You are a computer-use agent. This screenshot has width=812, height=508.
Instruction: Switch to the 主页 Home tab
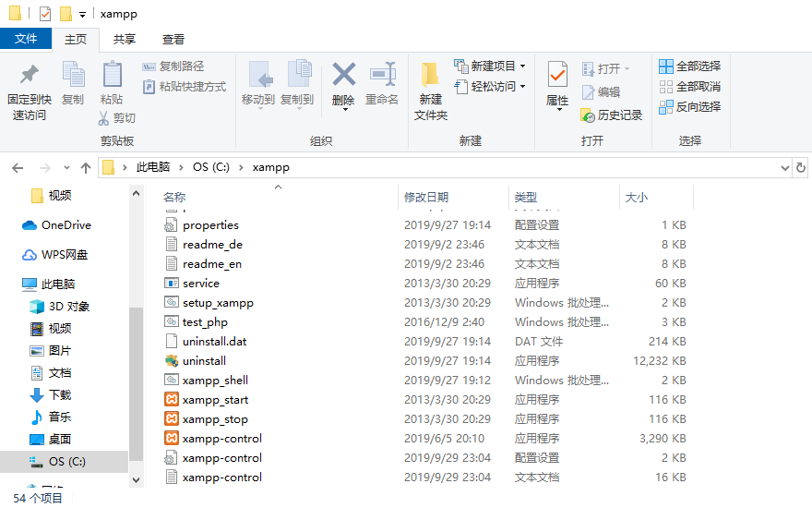[76, 40]
